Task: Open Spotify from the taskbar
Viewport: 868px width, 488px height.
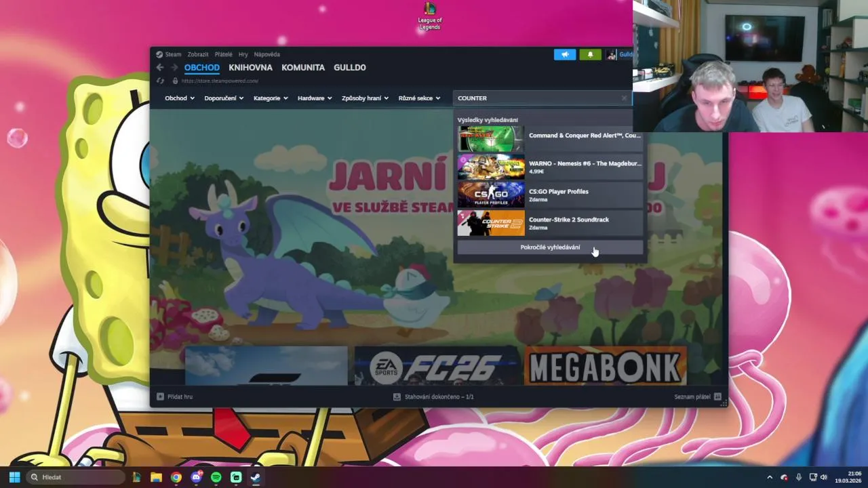Action: 216,477
